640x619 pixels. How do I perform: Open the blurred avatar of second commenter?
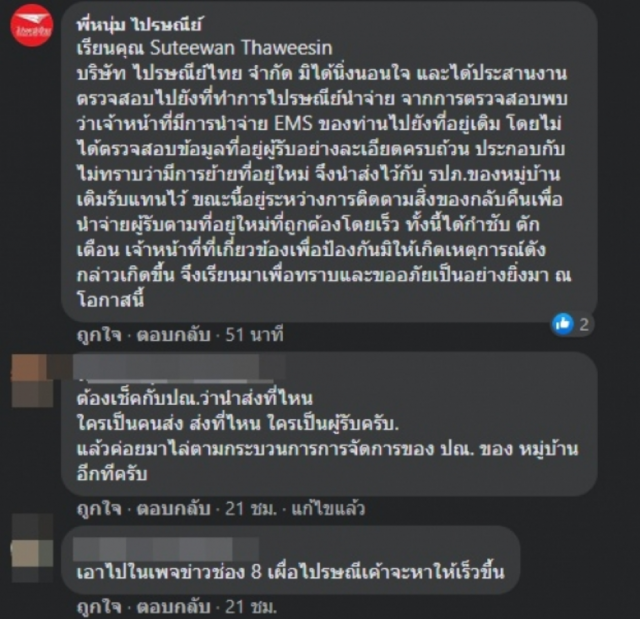click(x=32, y=381)
